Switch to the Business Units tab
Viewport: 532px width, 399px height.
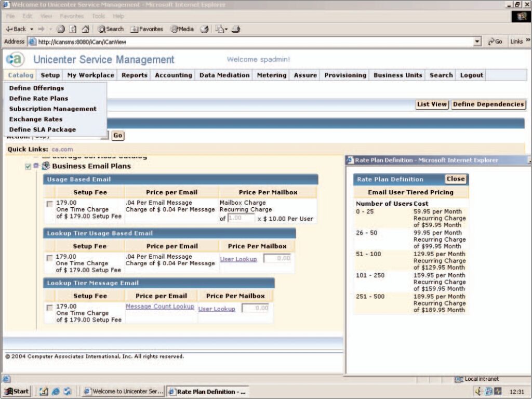397,75
